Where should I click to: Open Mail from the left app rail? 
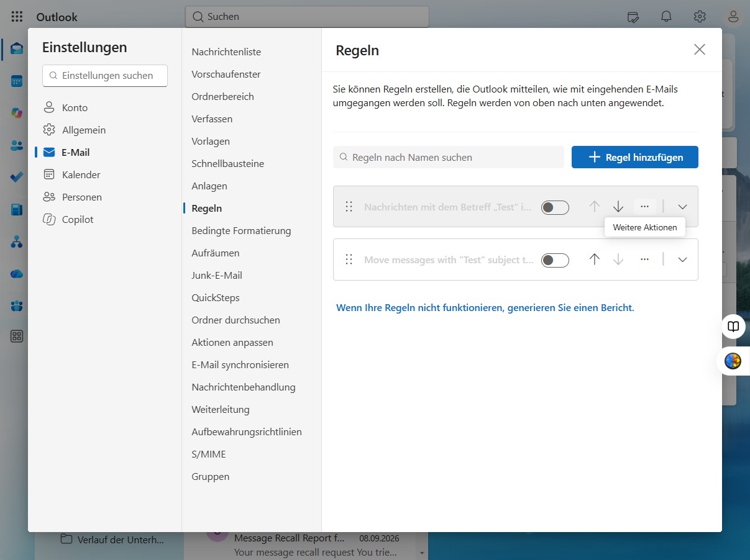tap(17, 49)
